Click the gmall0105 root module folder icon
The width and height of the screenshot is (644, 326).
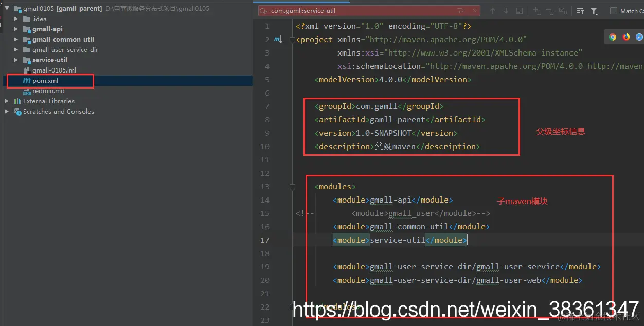click(x=17, y=9)
